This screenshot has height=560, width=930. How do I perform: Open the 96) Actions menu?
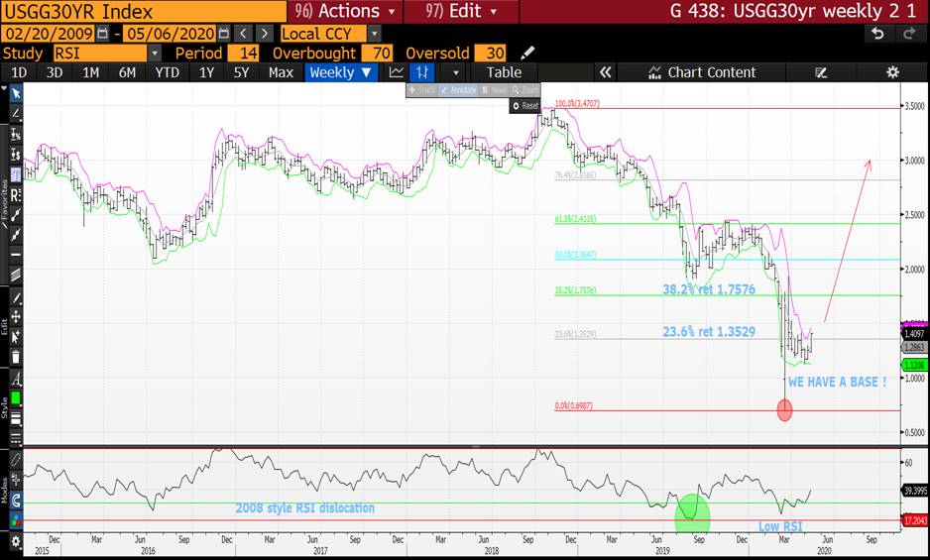[345, 11]
